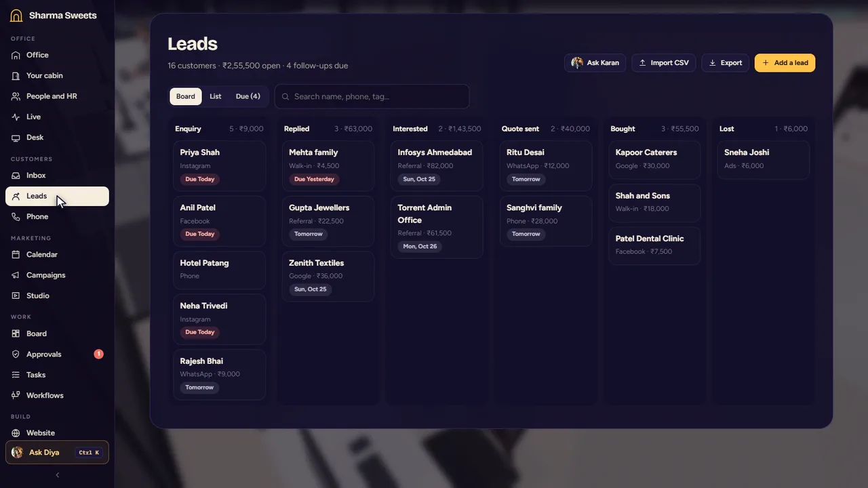Viewport: 868px width, 488px height.
Task: Click the Add a lead button
Action: tap(785, 63)
